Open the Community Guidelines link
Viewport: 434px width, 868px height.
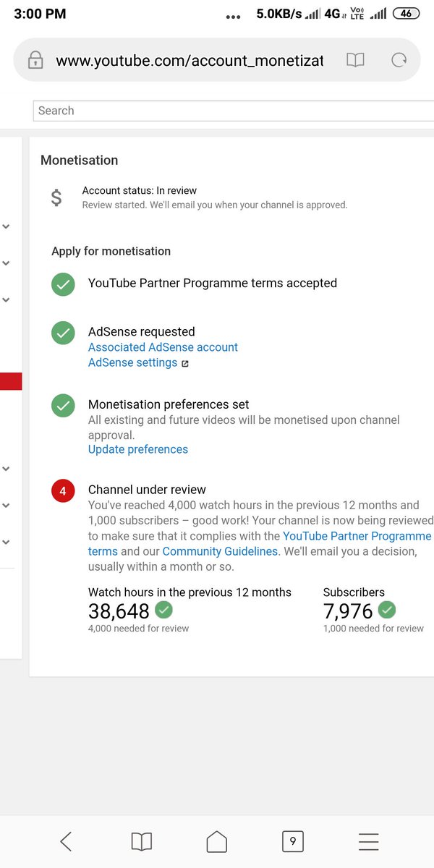[220, 551]
